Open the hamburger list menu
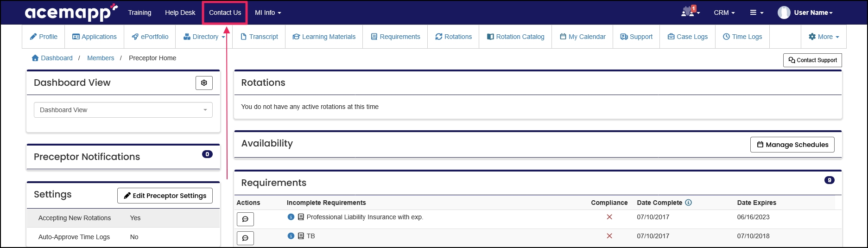This screenshot has height=248, width=868. point(757,13)
